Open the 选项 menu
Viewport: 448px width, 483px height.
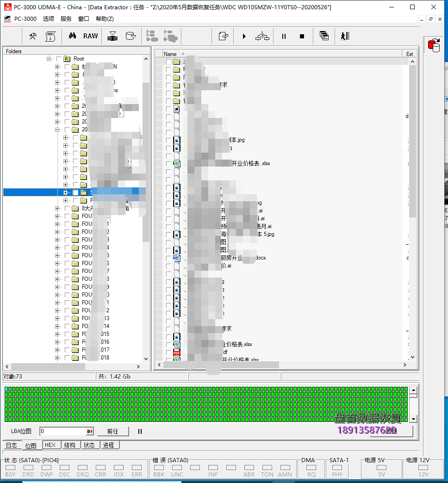[49, 19]
